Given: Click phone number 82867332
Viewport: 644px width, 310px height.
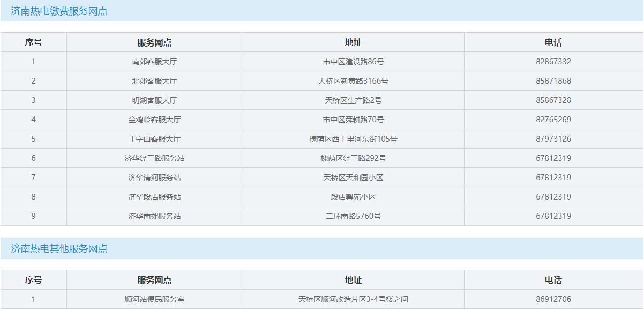Looking at the screenshot, I should [553, 62].
